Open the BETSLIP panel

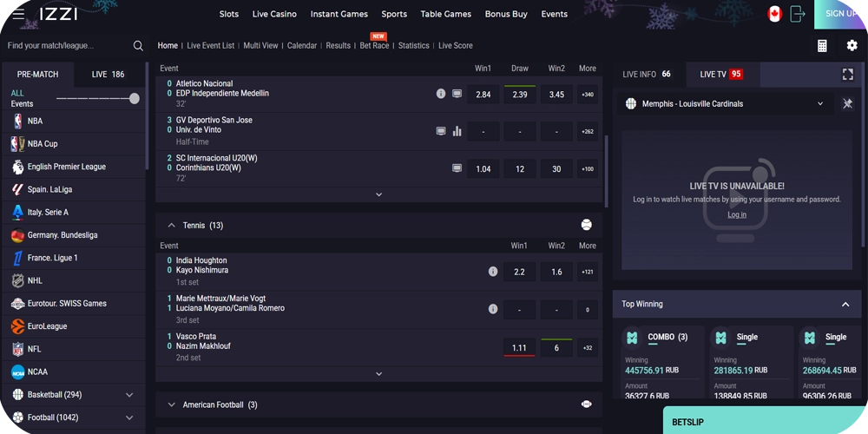[766, 421]
